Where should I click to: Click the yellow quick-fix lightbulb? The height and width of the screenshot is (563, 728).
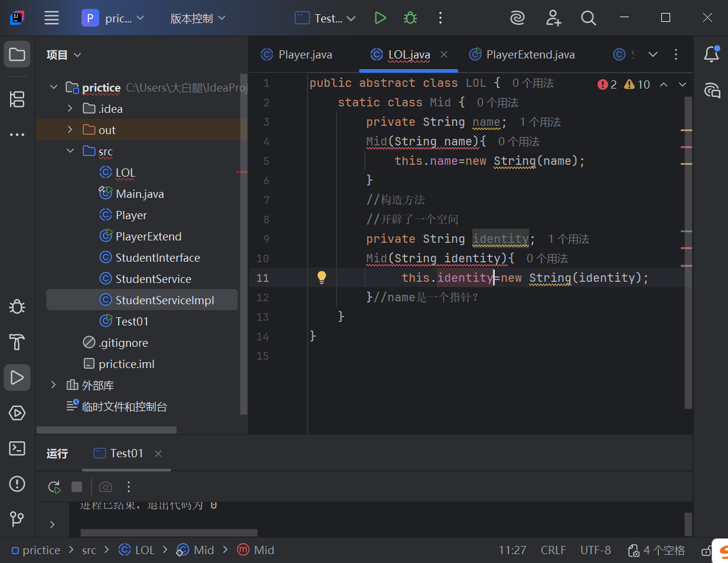click(x=322, y=277)
